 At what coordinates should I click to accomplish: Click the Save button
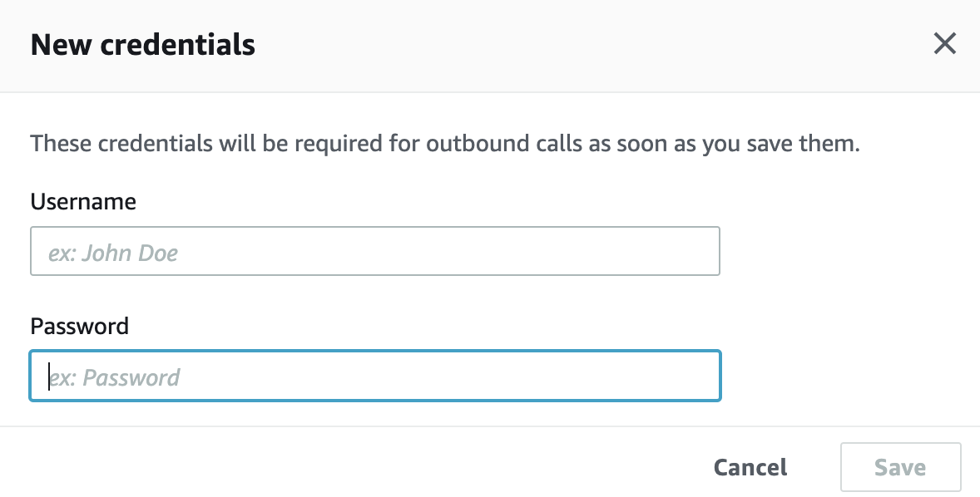pos(900,467)
